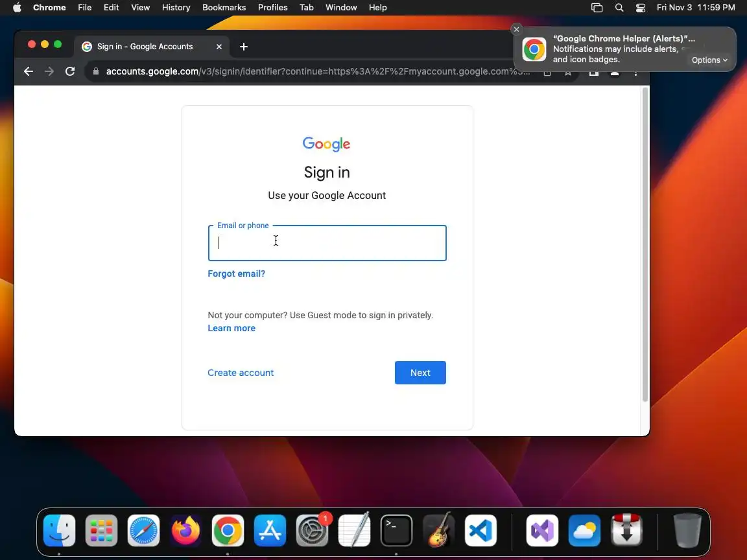Open the View menu

point(141,8)
